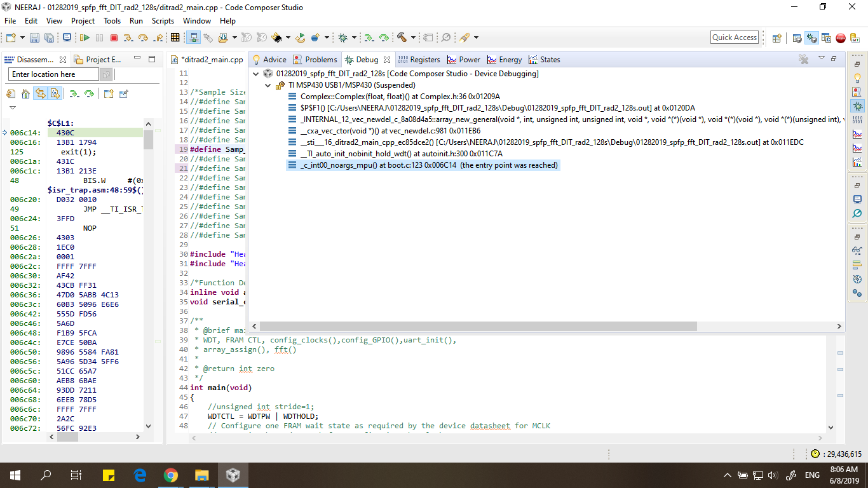Click the Quick Access field
The image size is (868, 488).
tap(735, 37)
